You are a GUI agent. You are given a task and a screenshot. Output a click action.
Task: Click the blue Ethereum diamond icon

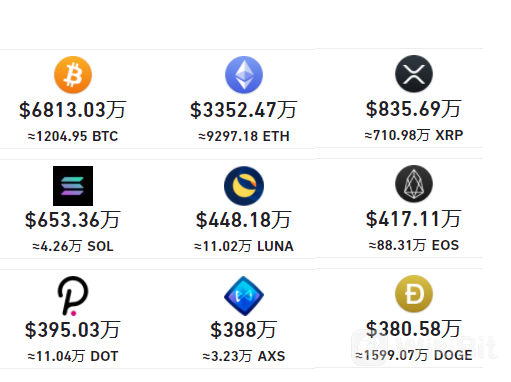[x=244, y=75]
